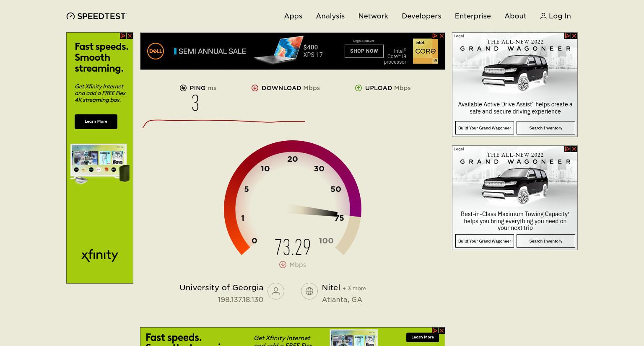Click Build Your Grand Wagoneer in top ad
Screen dimensions: 644x346
(x=485, y=128)
